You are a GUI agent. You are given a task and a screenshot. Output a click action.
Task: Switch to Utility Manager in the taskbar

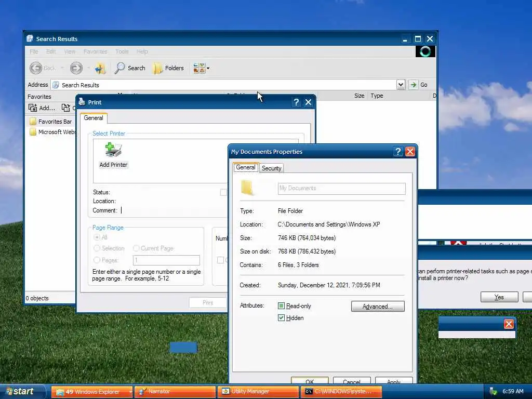click(258, 392)
